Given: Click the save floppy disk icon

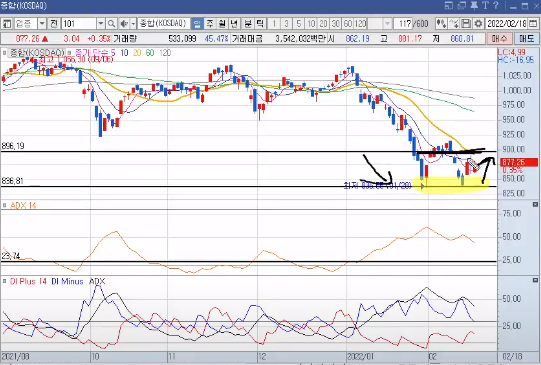Looking at the screenshot, I should [466, 23].
